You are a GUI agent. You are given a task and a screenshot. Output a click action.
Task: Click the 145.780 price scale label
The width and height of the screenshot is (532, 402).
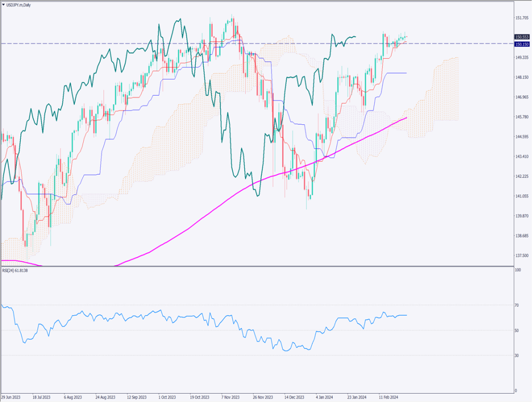tap(521, 117)
